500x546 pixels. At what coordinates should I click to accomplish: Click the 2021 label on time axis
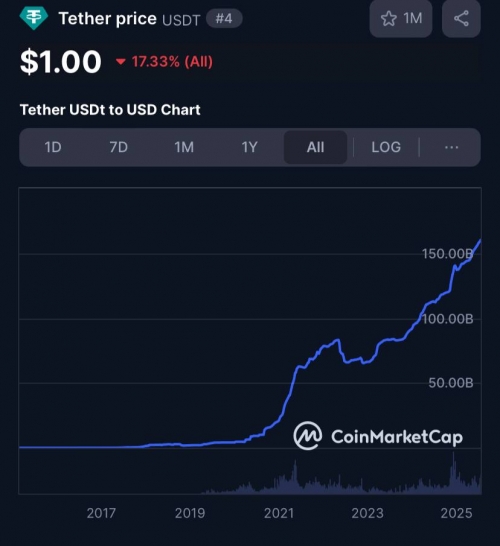click(279, 513)
